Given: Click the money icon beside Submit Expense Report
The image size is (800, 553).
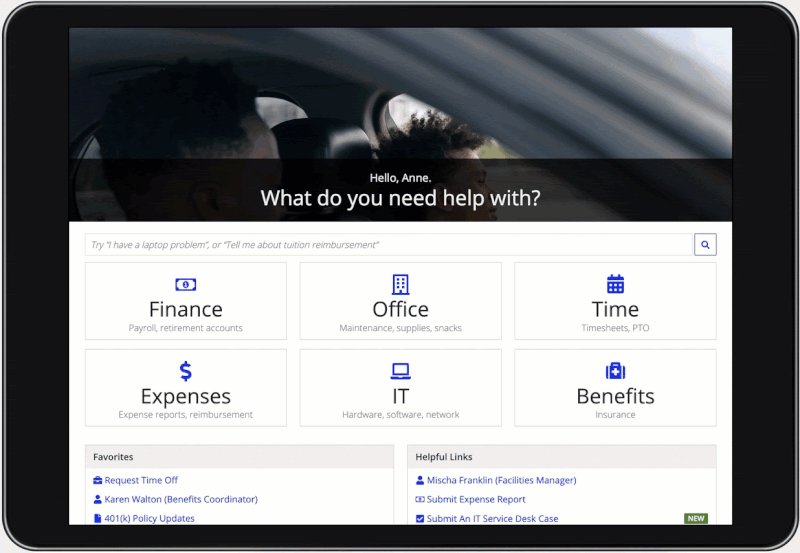Looking at the screenshot, I should click(420, 499).
